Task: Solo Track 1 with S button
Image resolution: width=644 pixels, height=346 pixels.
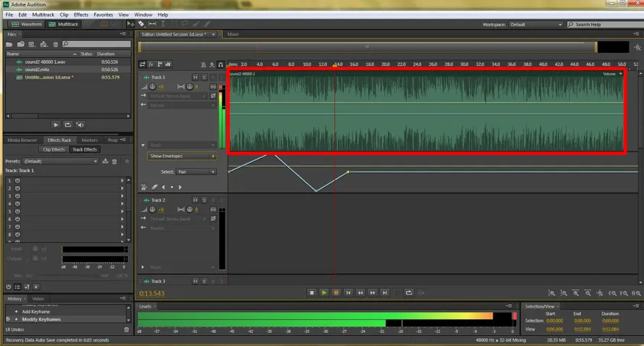Action: pyautogui.click(x=204, y=77)
